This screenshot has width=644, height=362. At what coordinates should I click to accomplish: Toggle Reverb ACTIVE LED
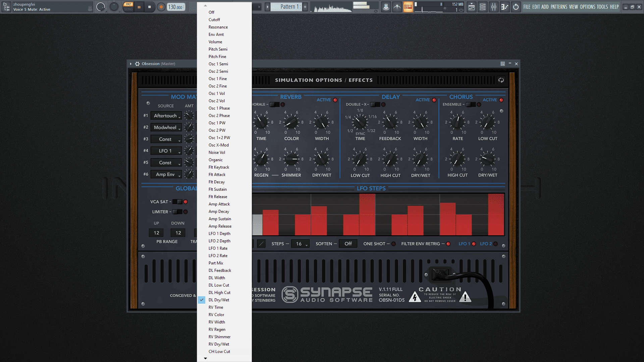tap(335, 100)
